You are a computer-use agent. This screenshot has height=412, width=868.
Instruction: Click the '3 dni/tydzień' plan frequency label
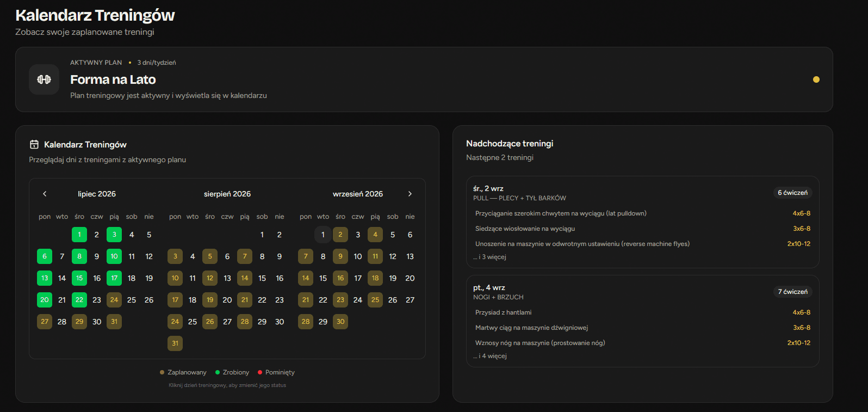(x=157, y=63)
